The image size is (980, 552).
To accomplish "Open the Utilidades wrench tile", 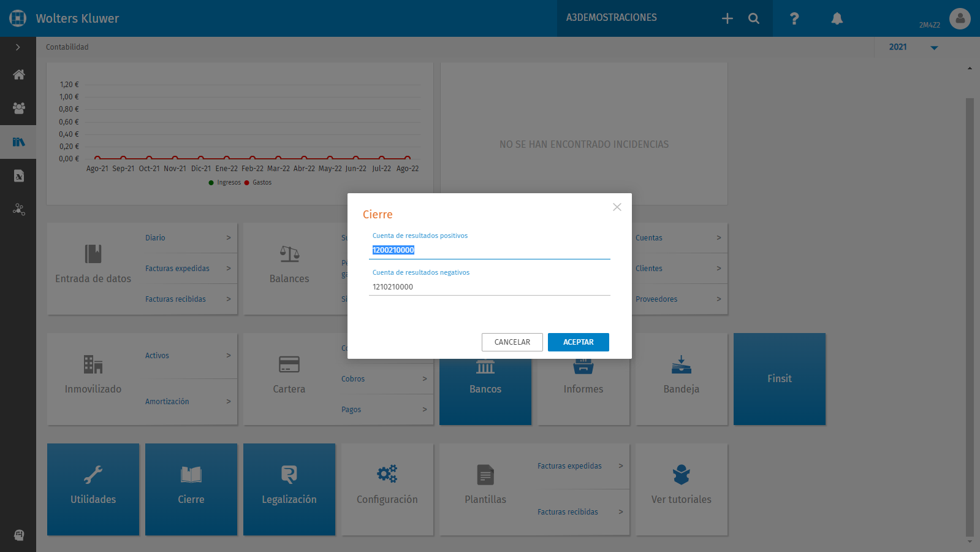I will tap(93, 489).
